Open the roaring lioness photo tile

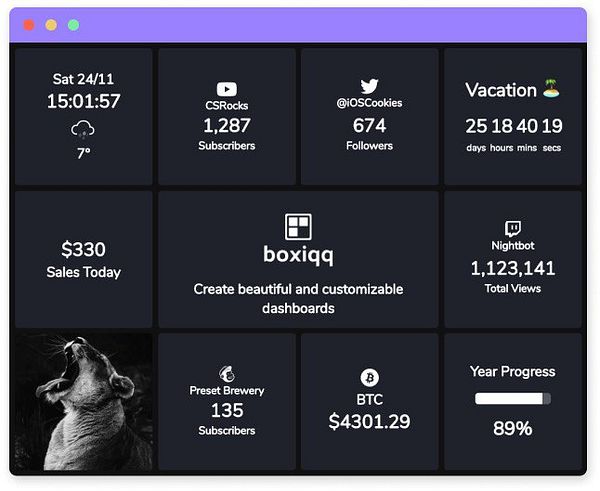pyautogui.click(x=84, y=402)
